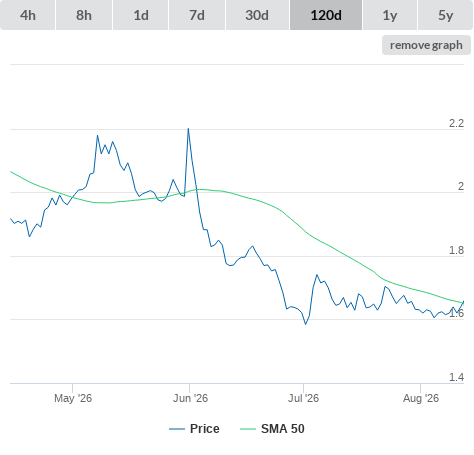Click the Jun '26 axis tick label
The width and height of the screenshot is (474, 455).
[x=190, y=398]
